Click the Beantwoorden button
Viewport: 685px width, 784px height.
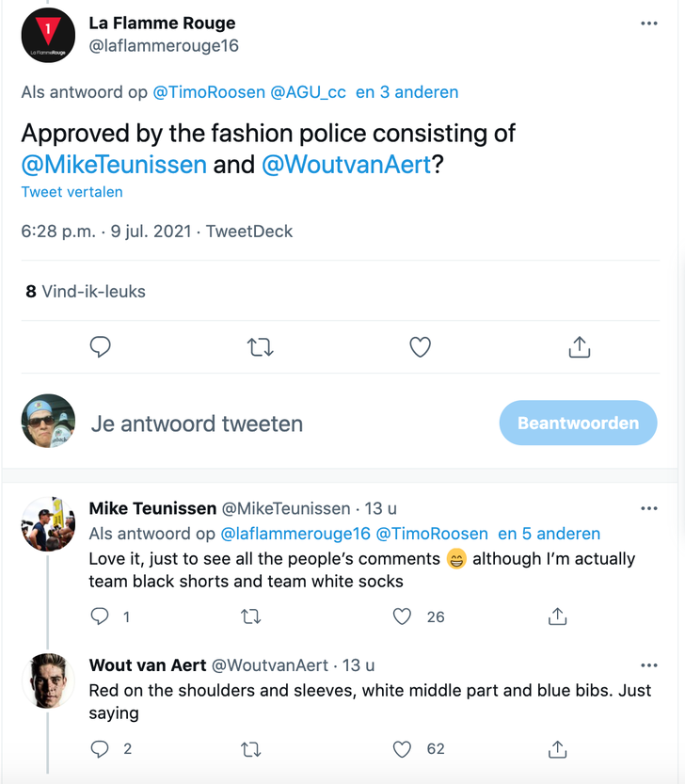point(578,423)
